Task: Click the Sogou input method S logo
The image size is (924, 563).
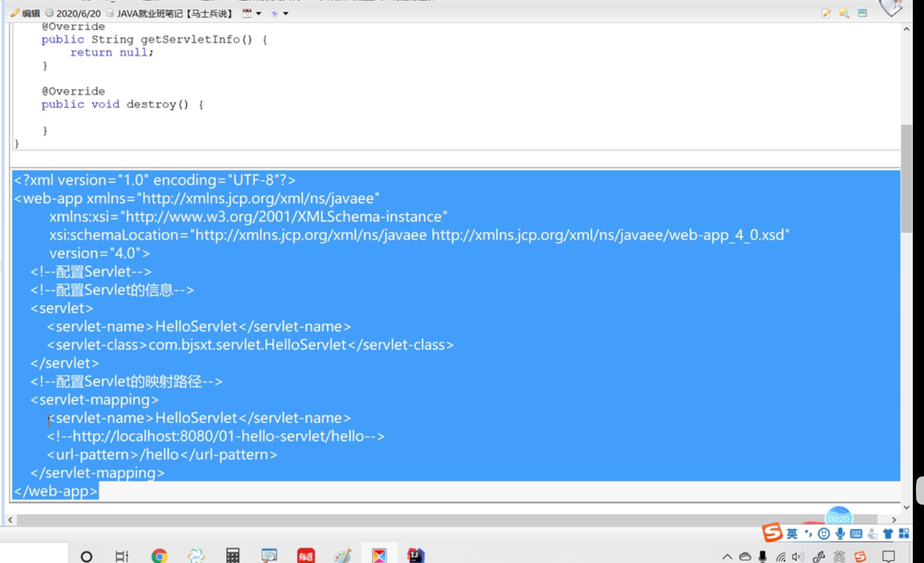Action: pyautogui.click(x=772, y=532)
